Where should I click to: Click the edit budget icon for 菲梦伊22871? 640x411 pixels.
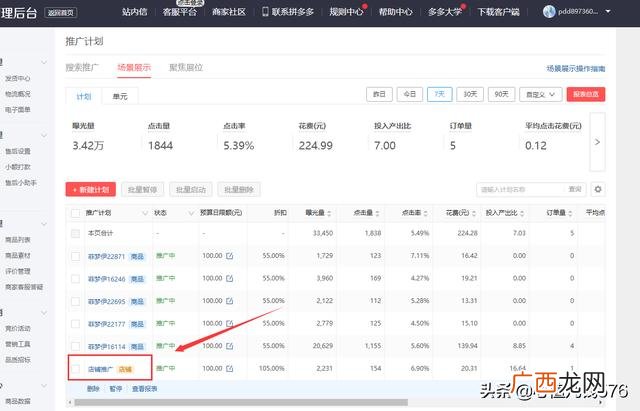pyautogui.click(x=229, y=256)
